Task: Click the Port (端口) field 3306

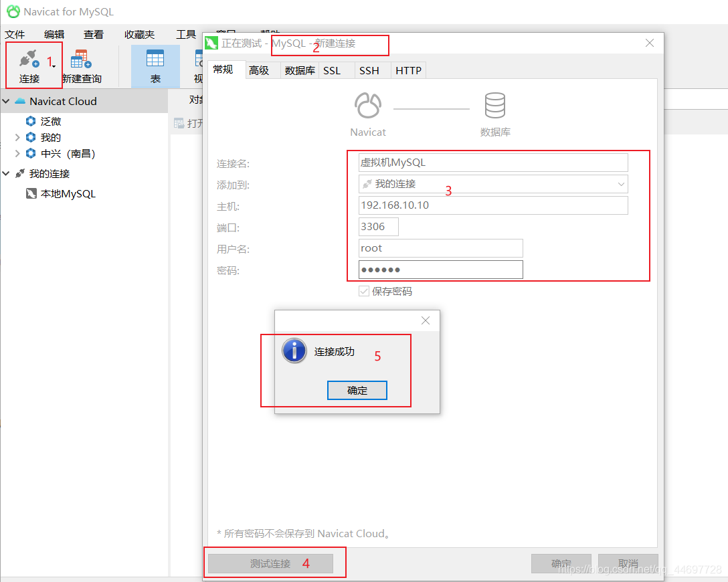Action: 379,227
